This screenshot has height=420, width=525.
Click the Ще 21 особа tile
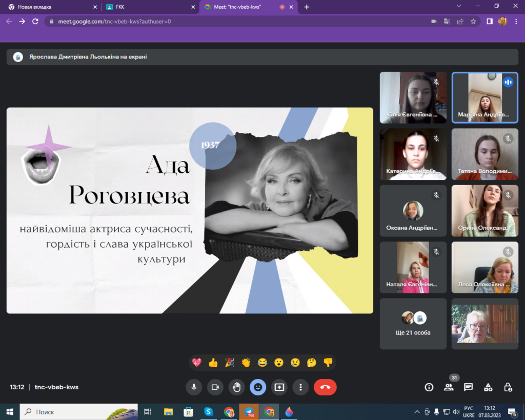pos(413,324)
